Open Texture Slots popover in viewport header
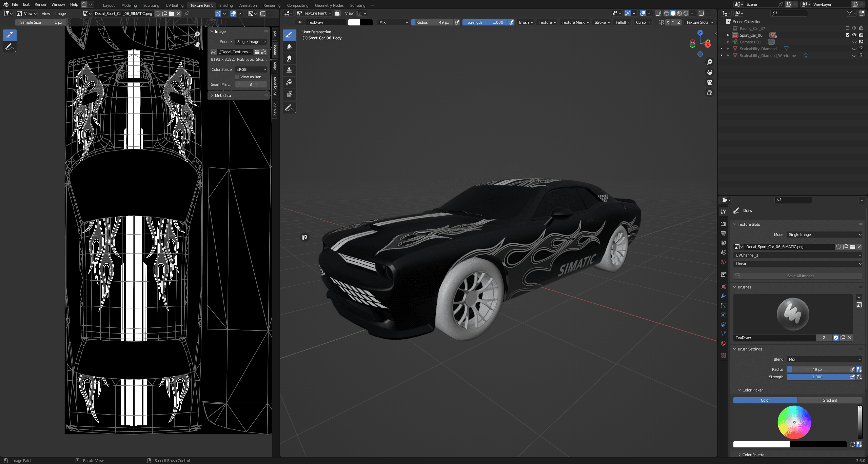 pyautogui.click(x=699, y=22)
